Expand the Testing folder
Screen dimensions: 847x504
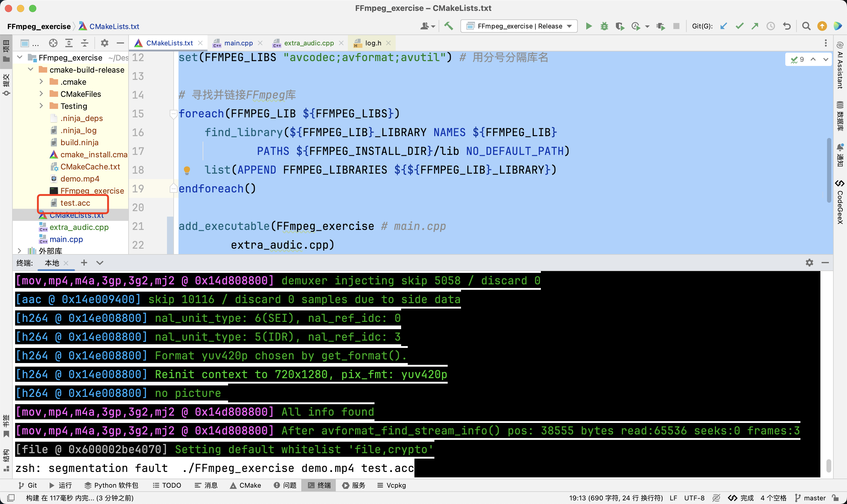pos(41,106)
